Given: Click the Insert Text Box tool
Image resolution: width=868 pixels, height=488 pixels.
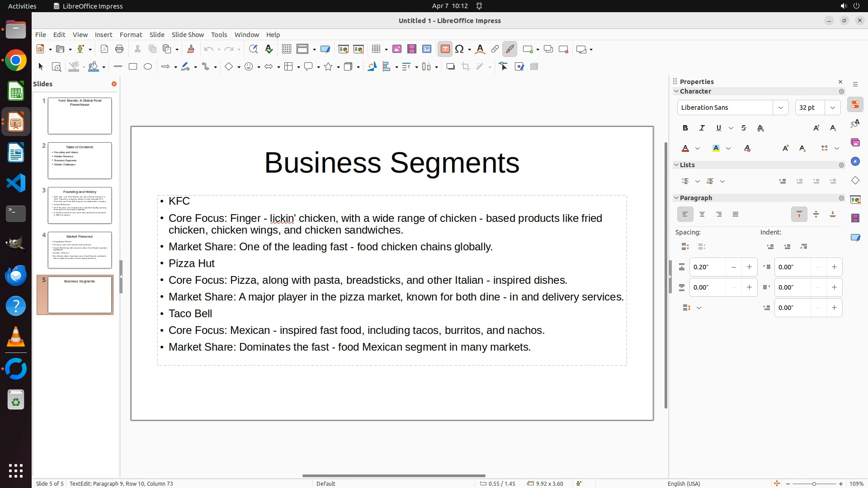Looking at the screenshot, I should click(x=445, y=49).
